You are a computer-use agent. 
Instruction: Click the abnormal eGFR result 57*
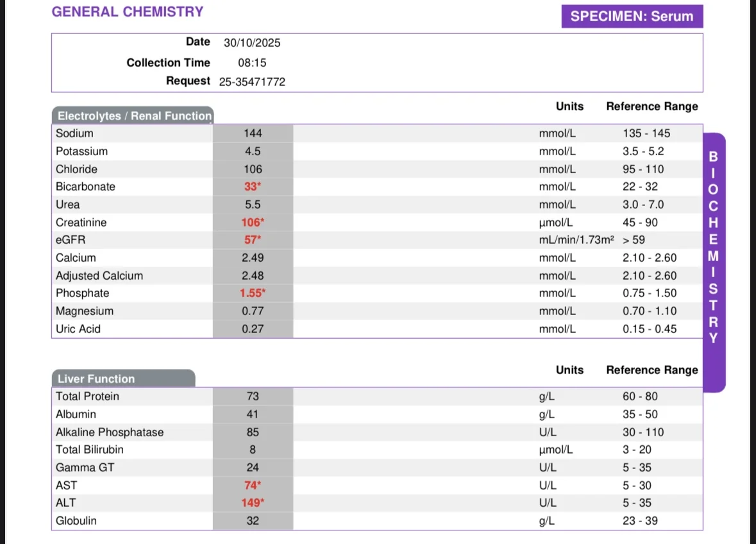253,240
